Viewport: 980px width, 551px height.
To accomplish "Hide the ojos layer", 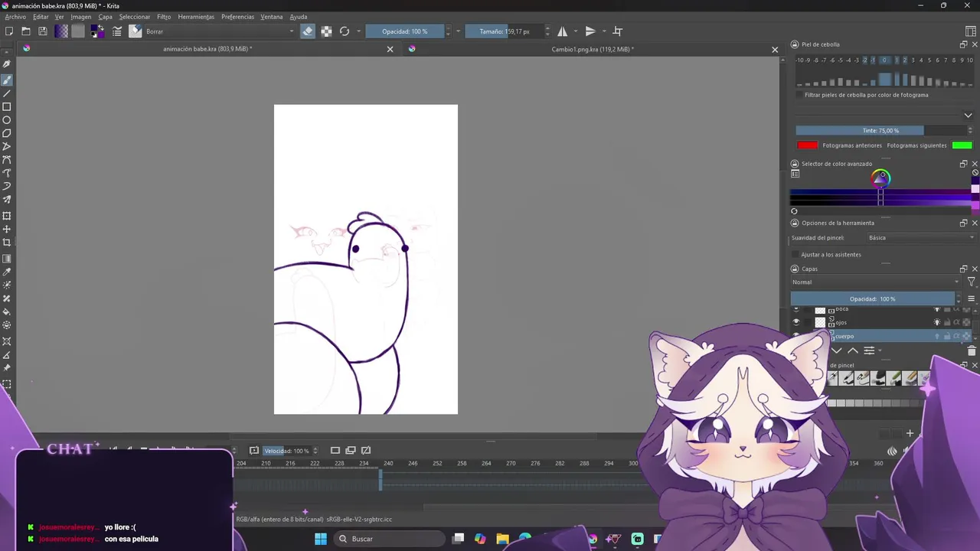I will [x=796, y=322].
